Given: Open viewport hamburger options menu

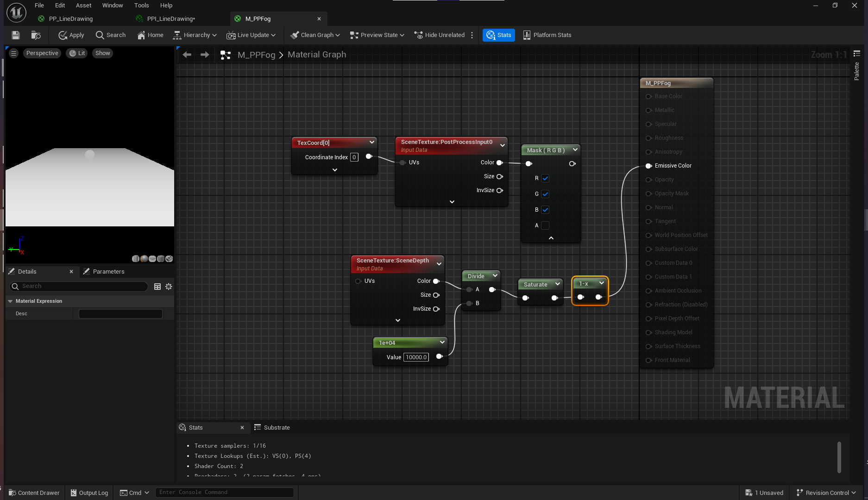Looking at the screenshot, I should [x=14, y=53].
